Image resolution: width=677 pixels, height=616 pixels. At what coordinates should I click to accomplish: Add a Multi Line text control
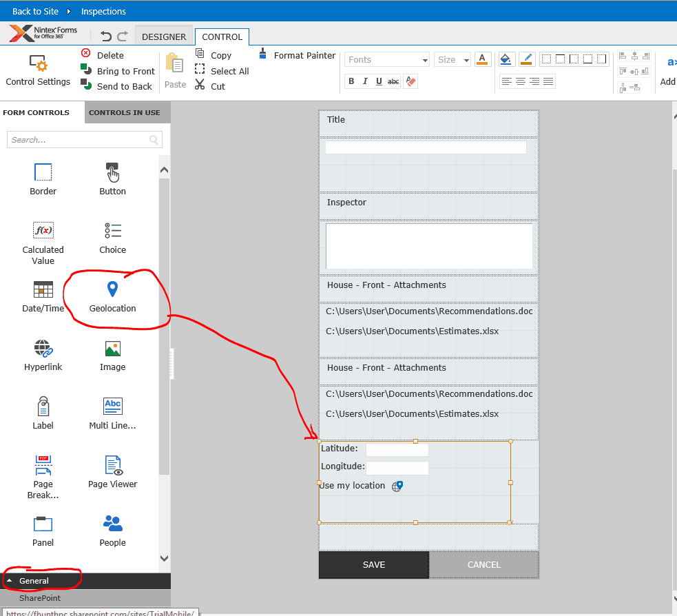pyautogui.click(x=113, y=413)
